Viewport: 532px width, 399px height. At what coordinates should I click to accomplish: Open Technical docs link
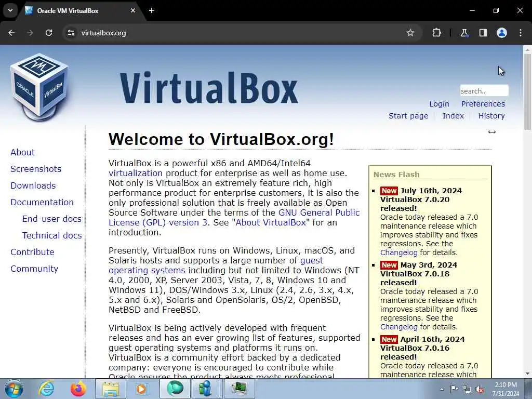(52, 235)
